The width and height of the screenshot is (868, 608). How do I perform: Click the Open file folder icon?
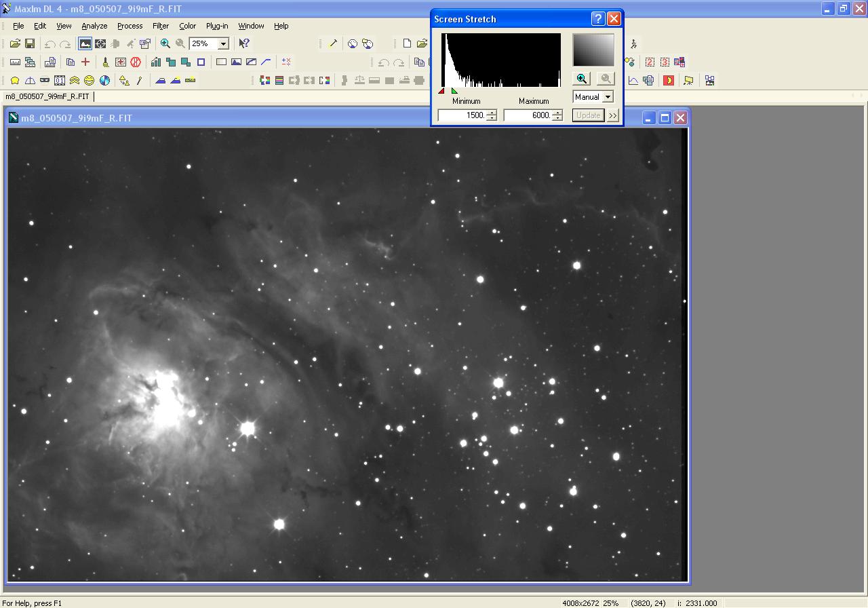point(15,43)
